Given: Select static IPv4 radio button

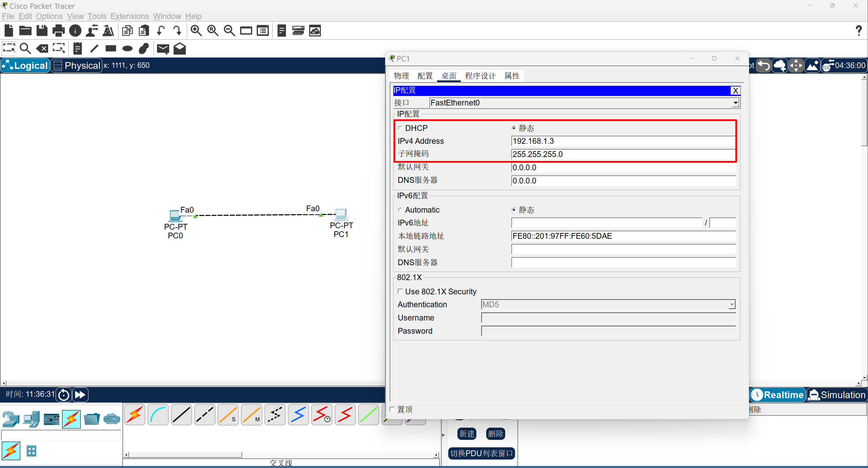Looking at the screenshot, I should 514,128.
